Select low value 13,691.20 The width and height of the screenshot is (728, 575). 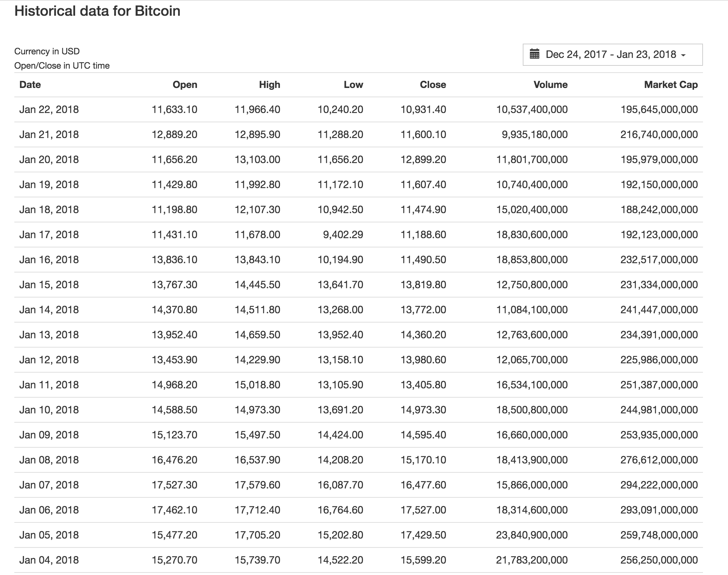pyautogui.click(x=340, y=410)
